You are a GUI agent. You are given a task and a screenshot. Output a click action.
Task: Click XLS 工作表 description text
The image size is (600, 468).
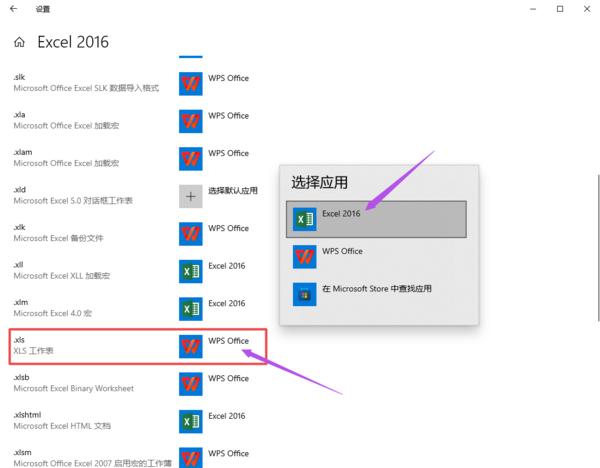(33, 351)
